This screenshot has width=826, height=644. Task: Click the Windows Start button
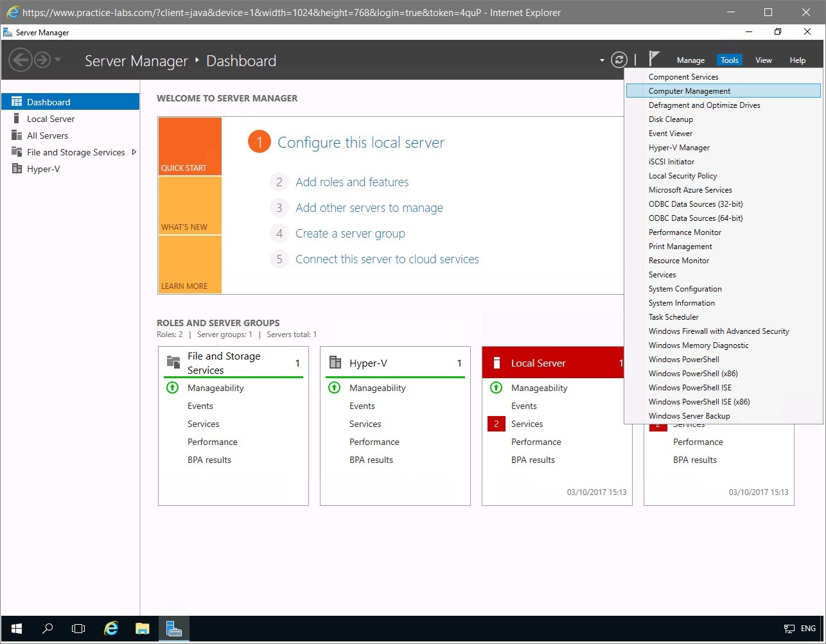(x=17, y=629)
